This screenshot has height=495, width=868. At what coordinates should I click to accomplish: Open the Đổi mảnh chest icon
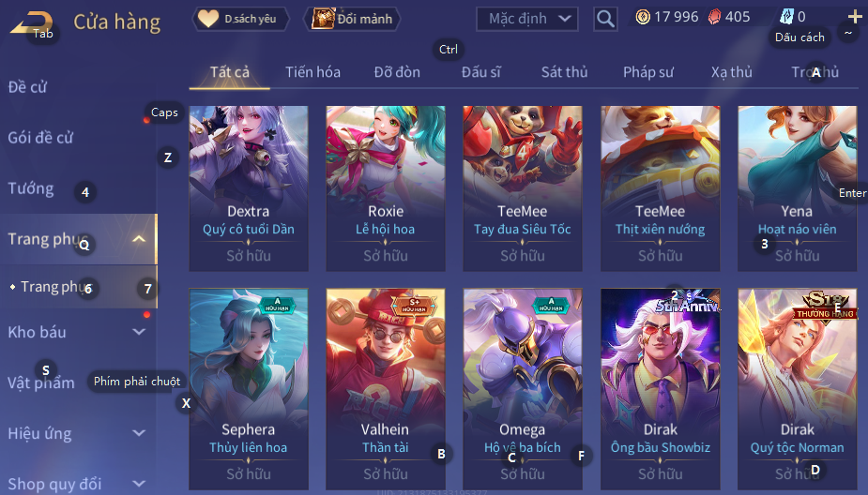pos(323,19)
